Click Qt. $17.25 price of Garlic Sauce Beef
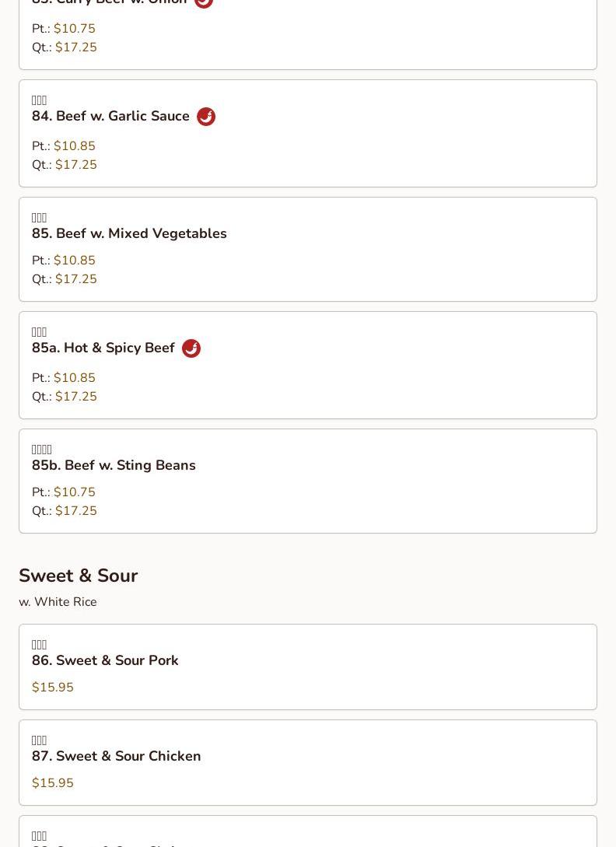Screen dimensions: 616x847 click(x=65, y=165)
